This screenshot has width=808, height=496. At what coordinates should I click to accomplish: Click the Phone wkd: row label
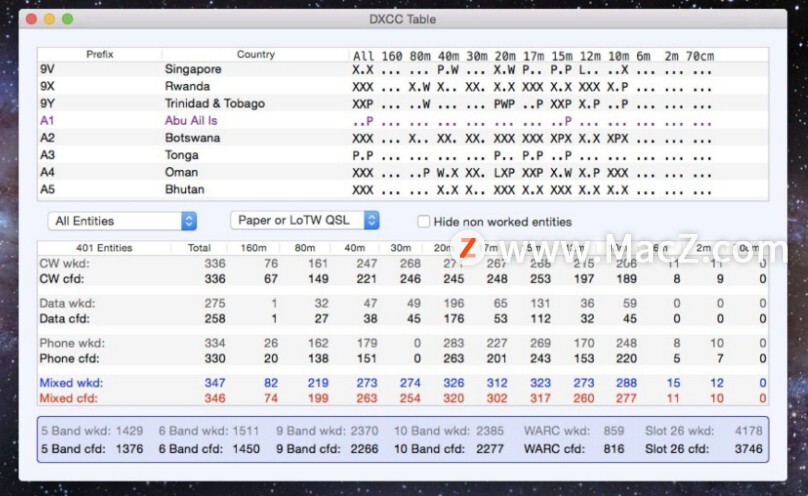[x=72, y=343]
